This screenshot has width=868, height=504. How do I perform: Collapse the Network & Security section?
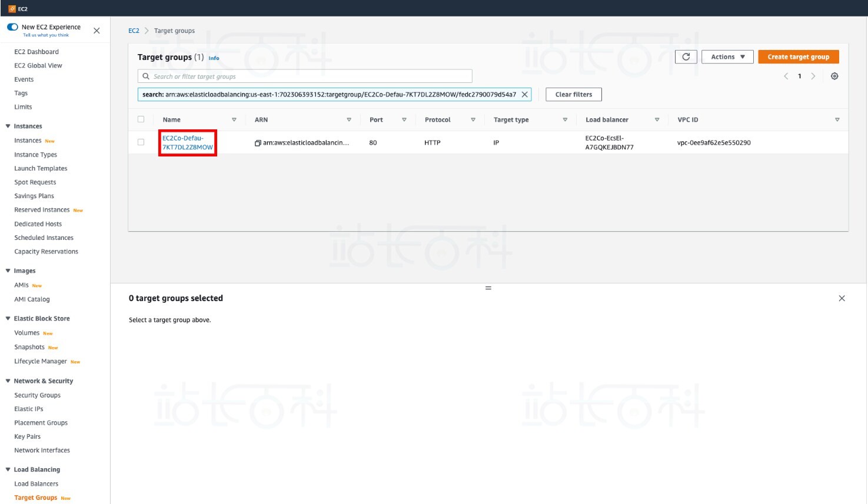point(8,381)
